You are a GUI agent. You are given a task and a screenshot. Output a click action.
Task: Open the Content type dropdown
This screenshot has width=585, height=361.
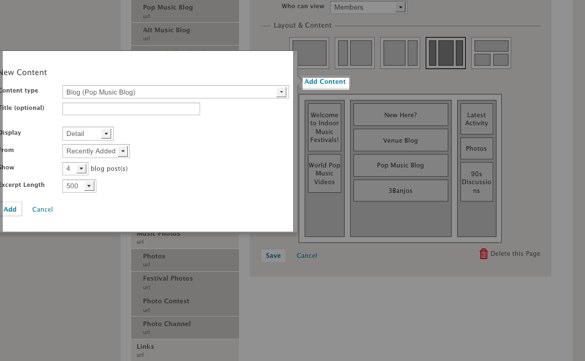(175, 92)
